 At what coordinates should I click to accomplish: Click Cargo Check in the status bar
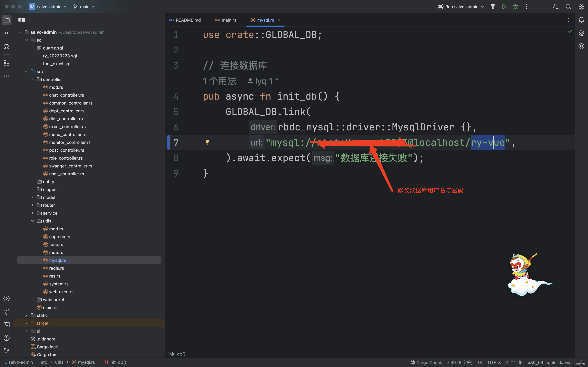429,362
